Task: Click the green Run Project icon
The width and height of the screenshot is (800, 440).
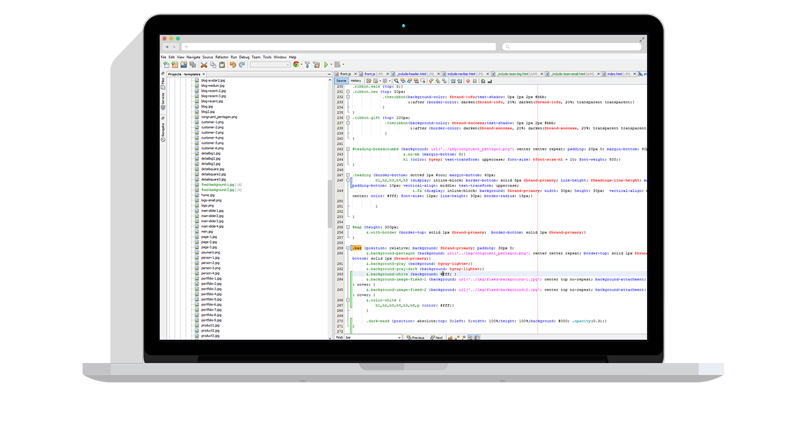Action: [x=326, y=64]
